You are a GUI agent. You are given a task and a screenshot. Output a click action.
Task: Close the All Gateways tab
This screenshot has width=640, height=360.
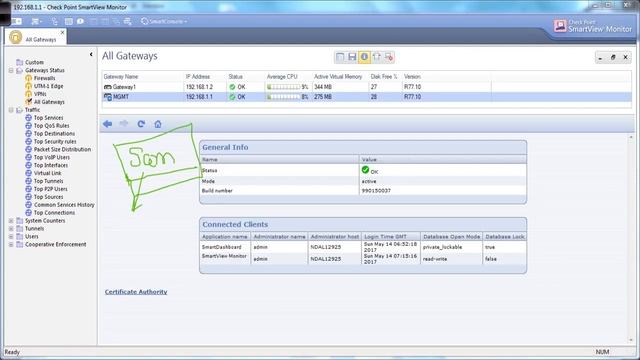(62, 32)
